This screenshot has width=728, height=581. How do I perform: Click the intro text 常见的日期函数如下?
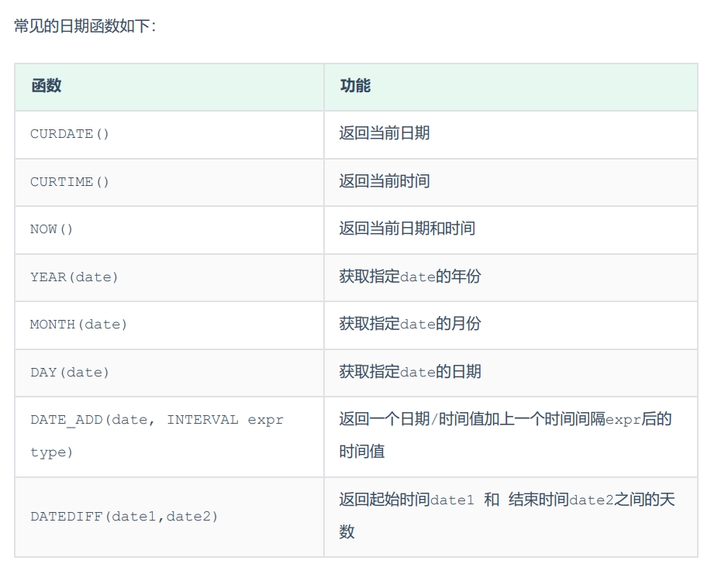(85, 26)
